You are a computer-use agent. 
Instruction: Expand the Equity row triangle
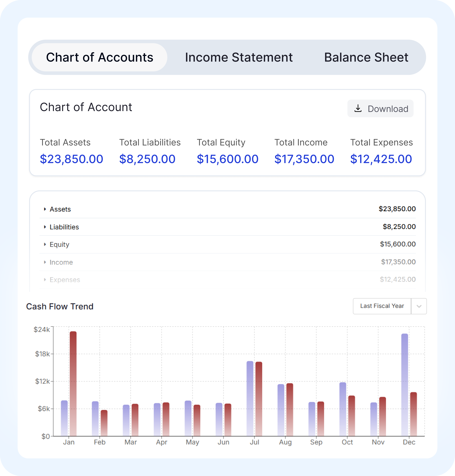45,244
